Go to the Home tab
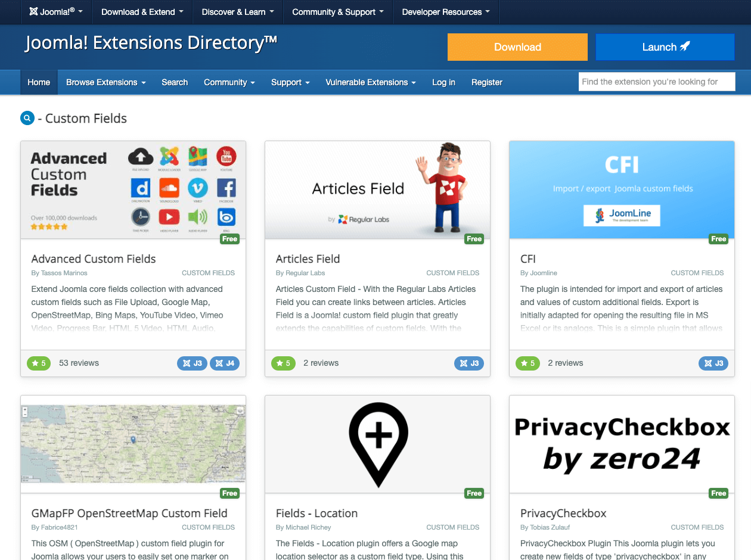The height and width of the screenshot is (560, 751). [x=39, y=82]
